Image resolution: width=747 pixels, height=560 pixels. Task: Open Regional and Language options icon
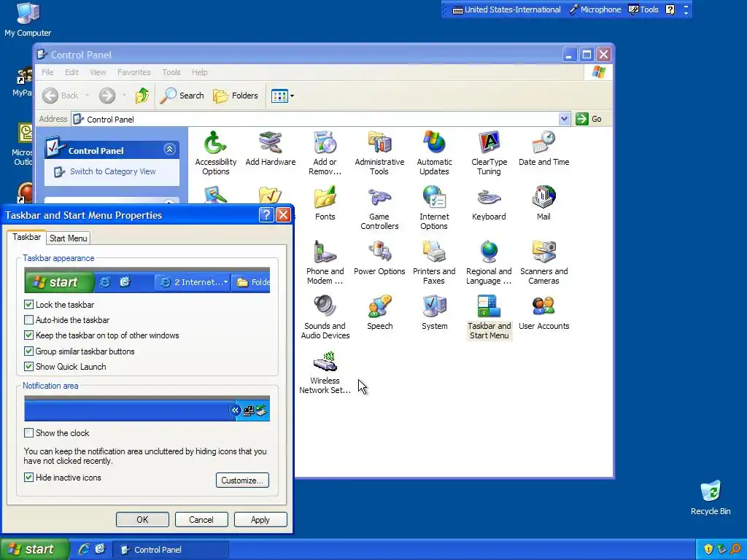coord(489,262)
